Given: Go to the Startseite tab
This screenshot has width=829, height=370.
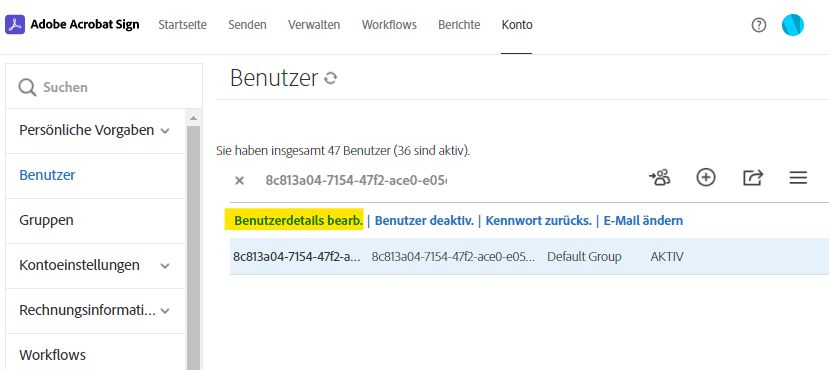Looking at the screenshot, I should (182, 25).
